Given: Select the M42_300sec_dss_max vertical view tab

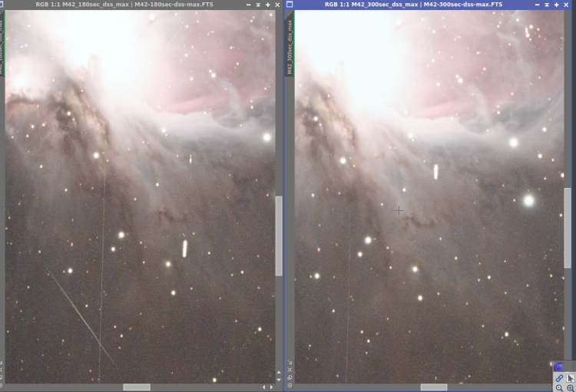Looking at the screenshot, I should pos(290,45).
